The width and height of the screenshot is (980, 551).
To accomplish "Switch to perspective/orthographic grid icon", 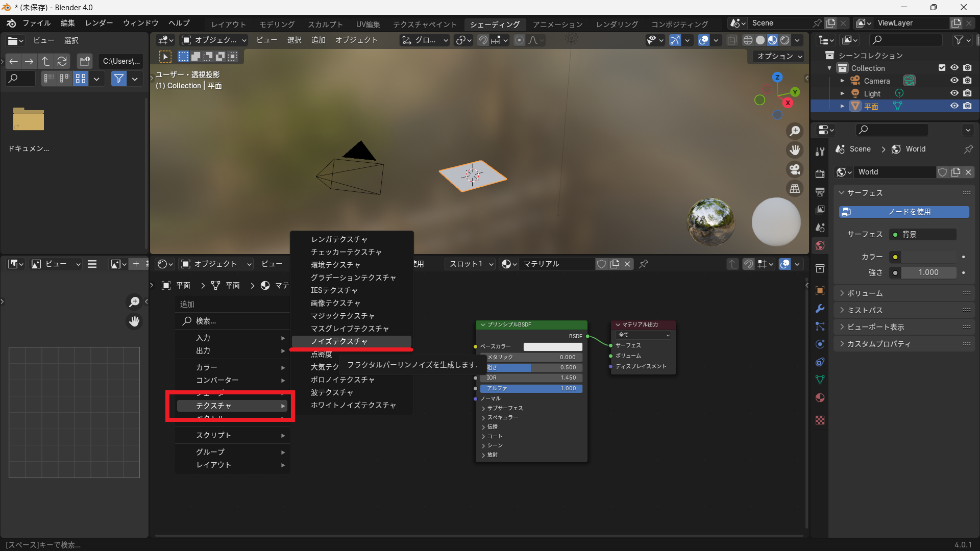I will (795, 189).
